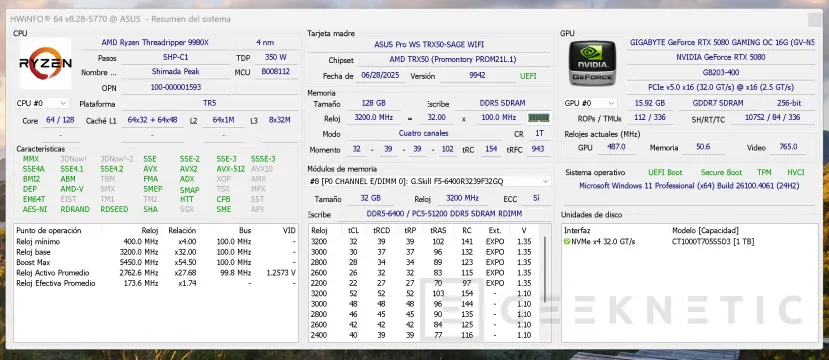The image size is (829, 360).
Task: Close the HWiNFO system summary window
Action: click(x=815, y=20)
